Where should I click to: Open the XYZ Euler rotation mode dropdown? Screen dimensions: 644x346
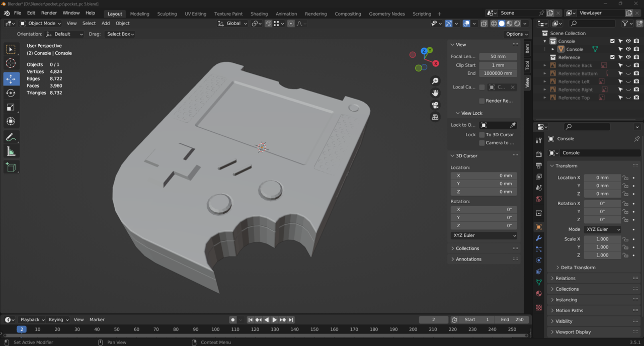pyautogui.click(x=601, y=229)
